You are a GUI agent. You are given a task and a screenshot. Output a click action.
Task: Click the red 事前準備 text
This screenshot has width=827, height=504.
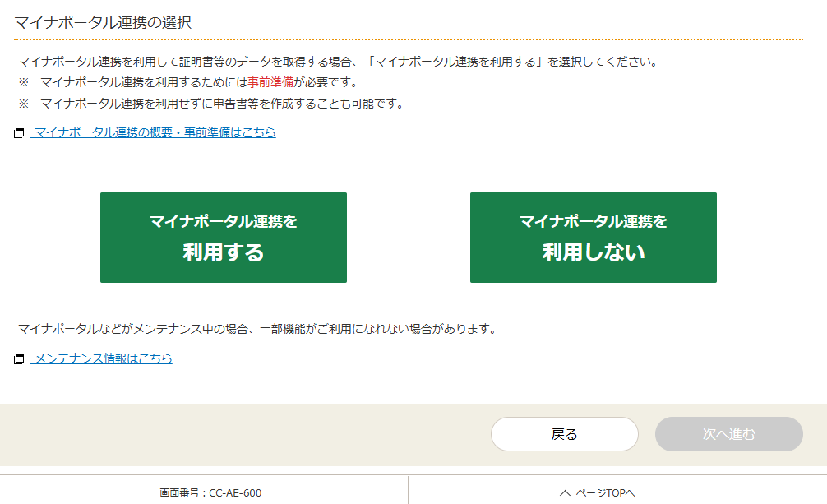click(270, 82)
